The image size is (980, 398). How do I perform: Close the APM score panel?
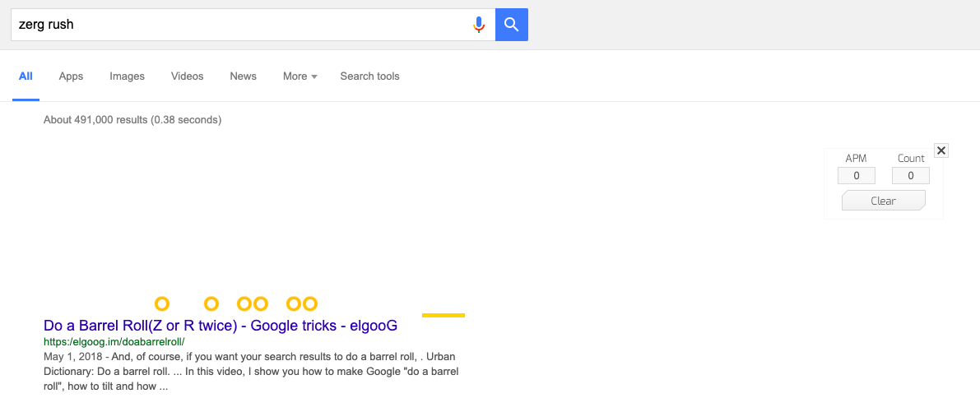pos(941,150)
